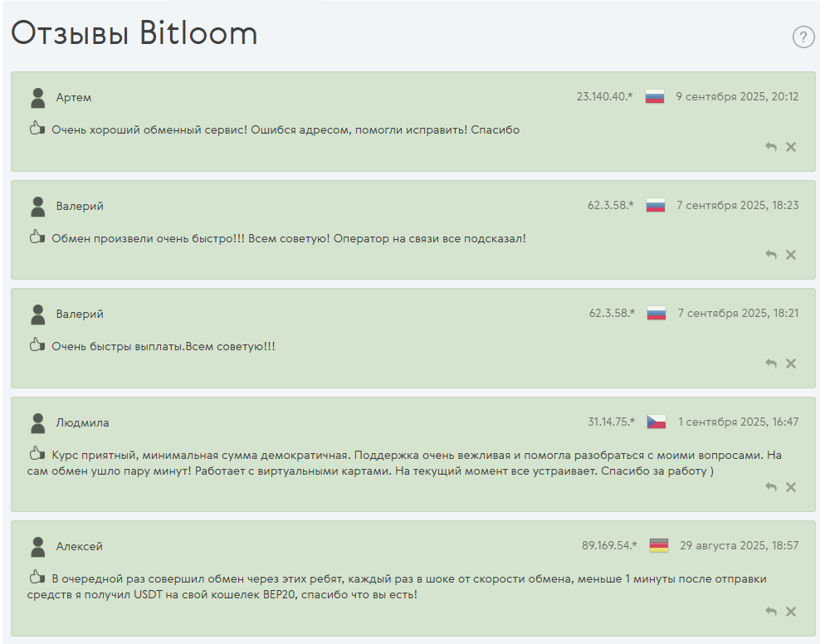The width and height of the screenshot is (820, 644).
Task: Click the user avatar icon next to Валерий
Action: pos(37,204)
